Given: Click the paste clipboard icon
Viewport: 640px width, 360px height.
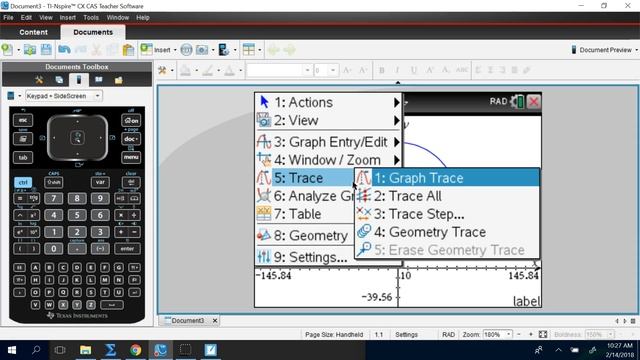Looking at the screenshot, I should (128, 50).
